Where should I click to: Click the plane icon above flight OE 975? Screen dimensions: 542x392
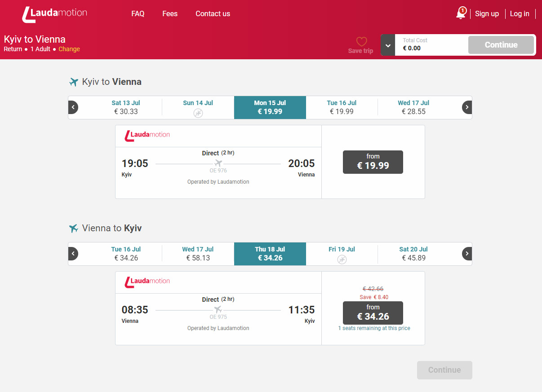tap(218, 309)
